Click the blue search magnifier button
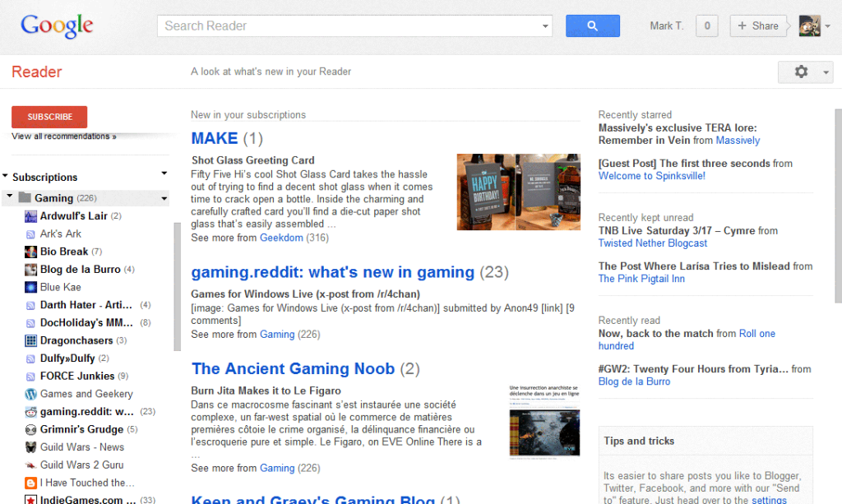Viewport: 842px width, 504px height. [x=592, y=25]
